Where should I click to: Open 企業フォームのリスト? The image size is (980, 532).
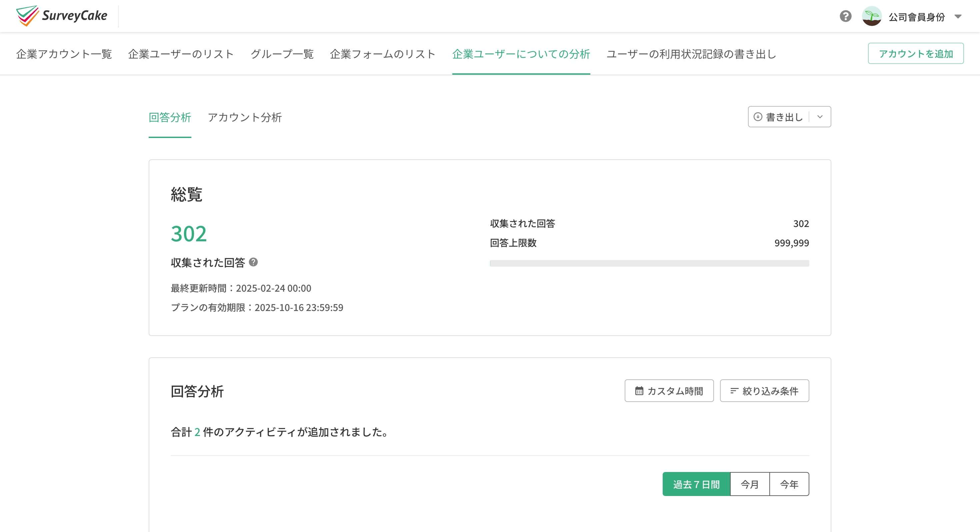[x=383, y=54]
